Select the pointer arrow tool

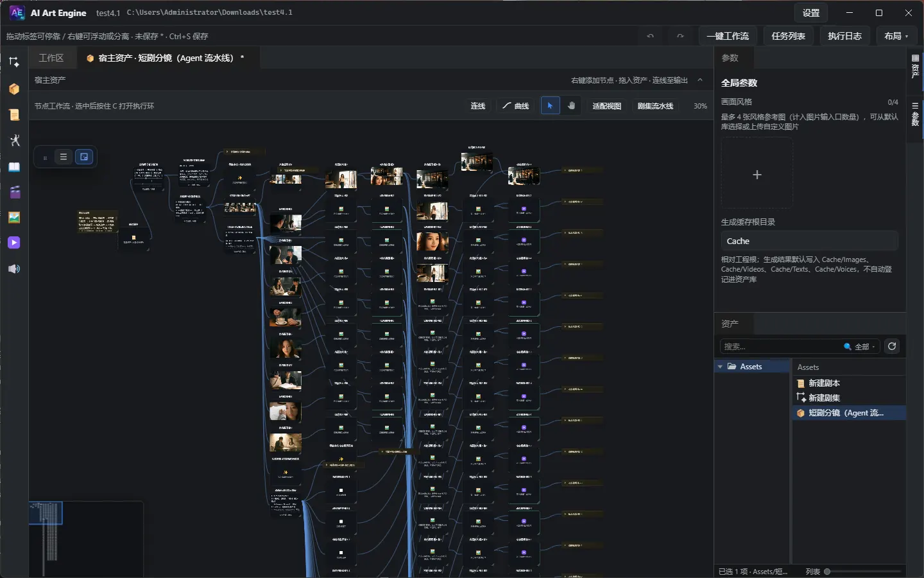(550, 106)
